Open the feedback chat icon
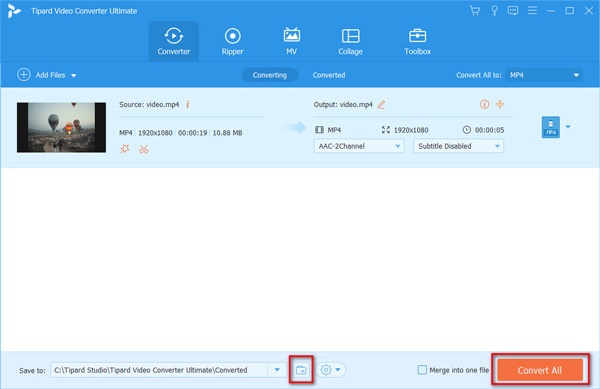The image size is (600, 389). [x=513, y=10]
